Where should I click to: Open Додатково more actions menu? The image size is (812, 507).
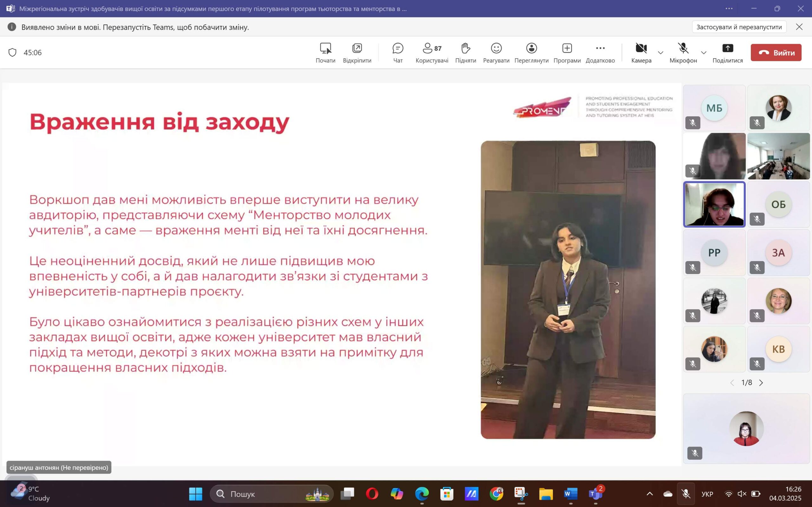click(x=600, y=53)
